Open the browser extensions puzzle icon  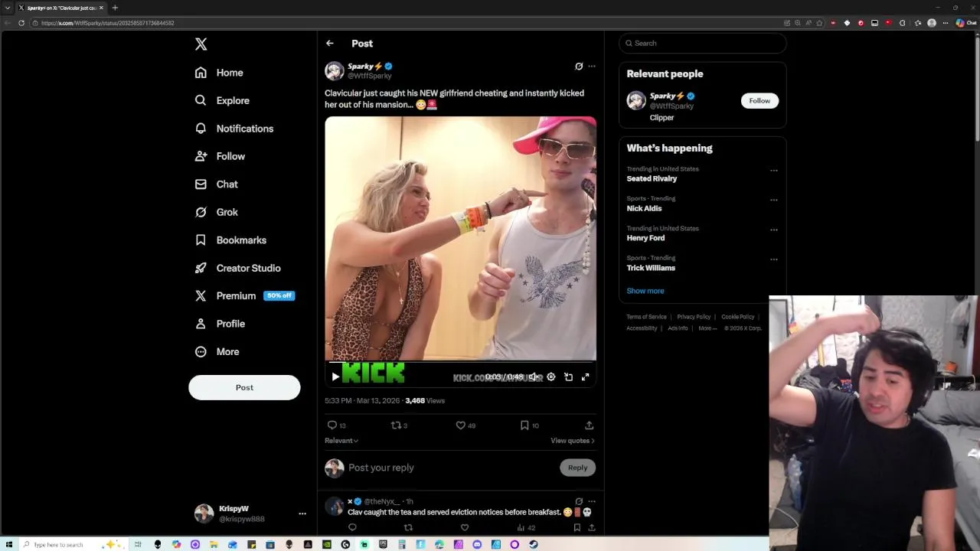click(x=903, y=23)
